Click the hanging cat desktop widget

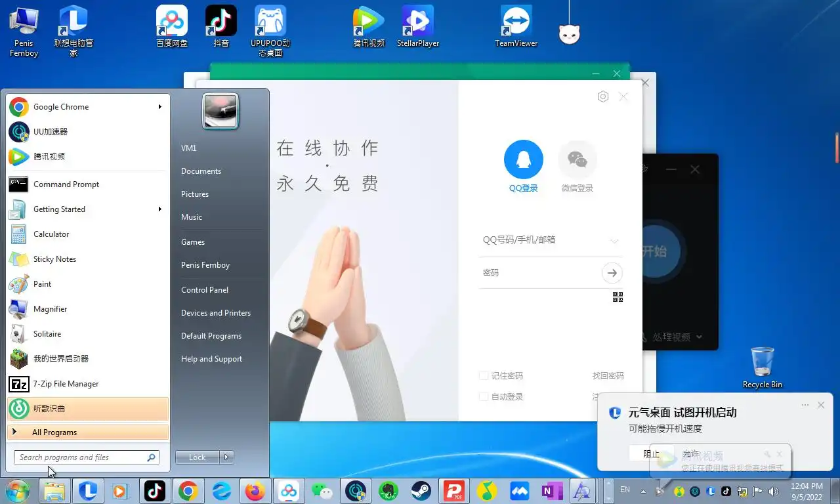569,33
